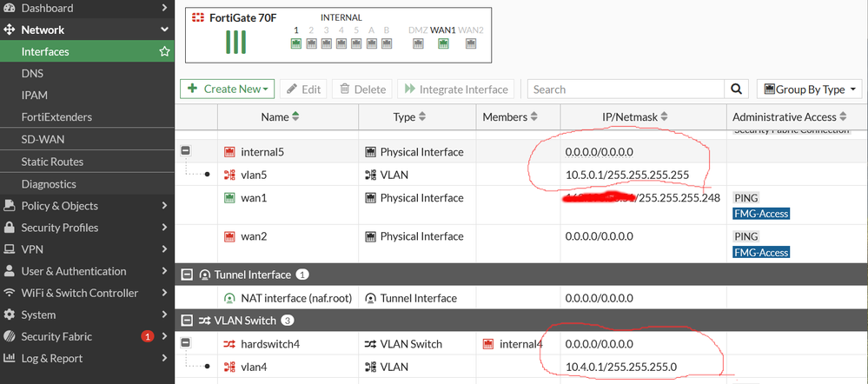Click wan1 FMG-Access tag
The width and height of the screenshot is (868, 384).
[761, 214]
